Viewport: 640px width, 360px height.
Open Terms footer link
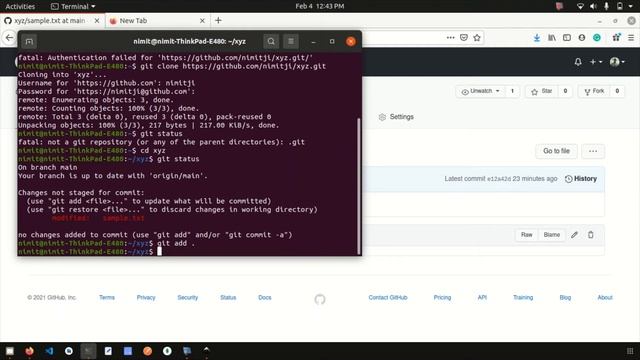107,298
